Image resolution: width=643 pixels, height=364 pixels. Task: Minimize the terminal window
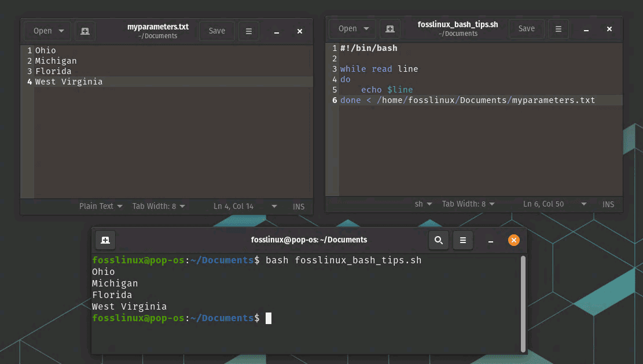[490, 241]
